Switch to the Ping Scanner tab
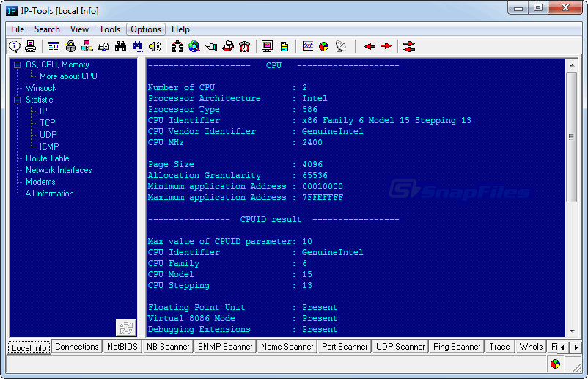 (x=457, y=347)
